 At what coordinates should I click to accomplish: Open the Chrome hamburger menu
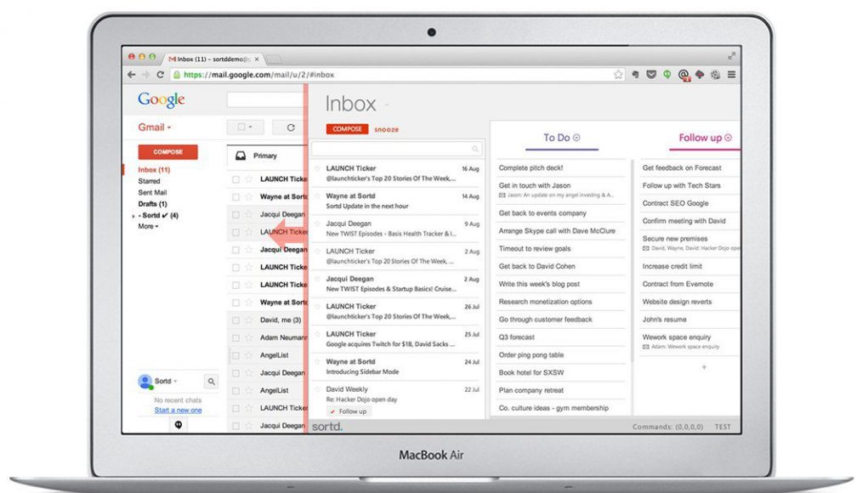pos(731,74)
